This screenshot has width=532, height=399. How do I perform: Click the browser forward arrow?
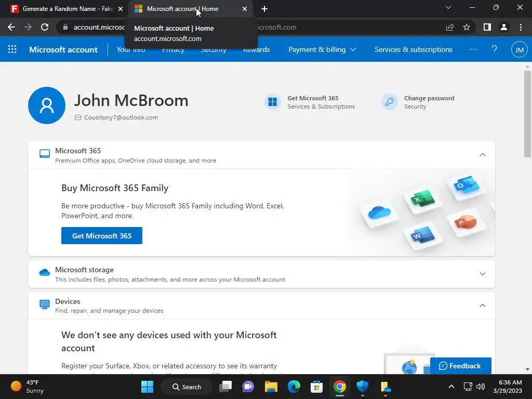coord(28,27)
